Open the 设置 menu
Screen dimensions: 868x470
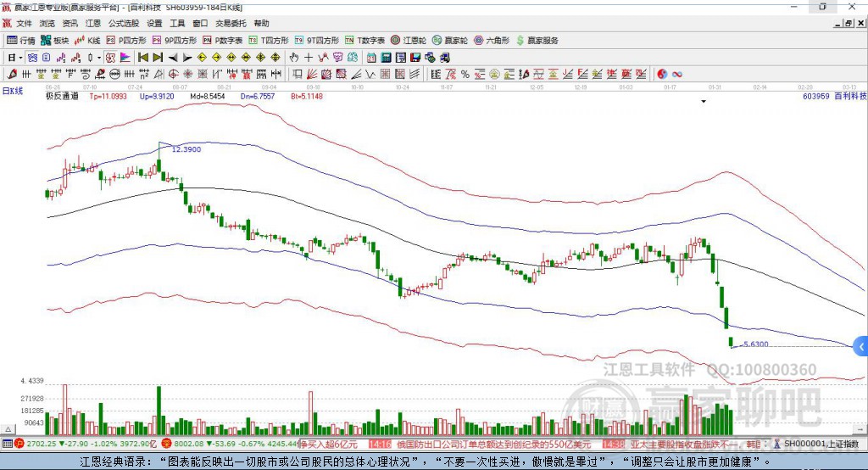(154, 23)
